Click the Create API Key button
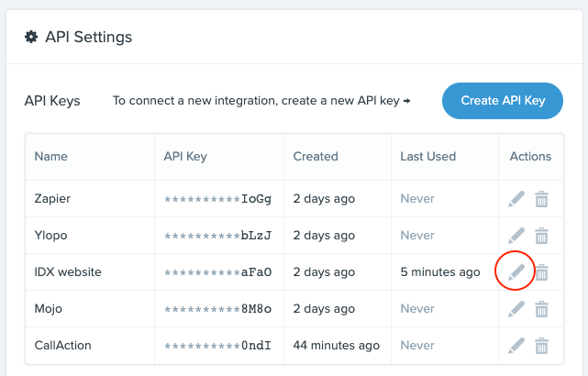Viewport: 588px width, 376px height. 503,101
